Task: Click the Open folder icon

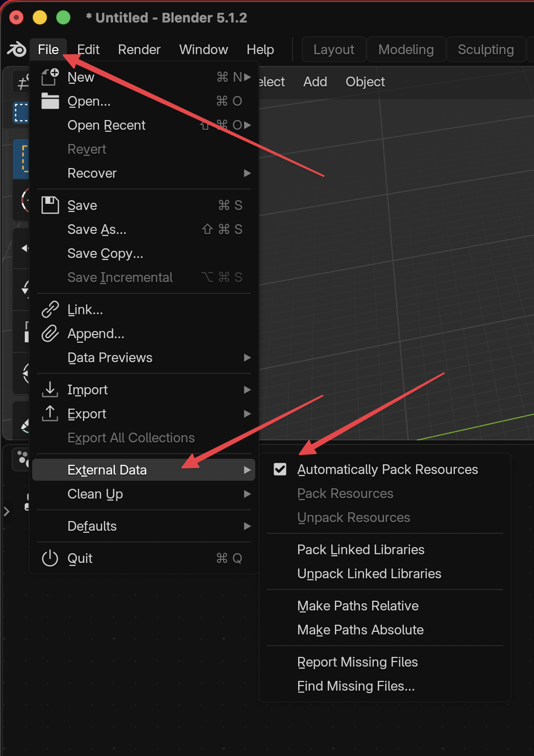Action: (50, 101)
